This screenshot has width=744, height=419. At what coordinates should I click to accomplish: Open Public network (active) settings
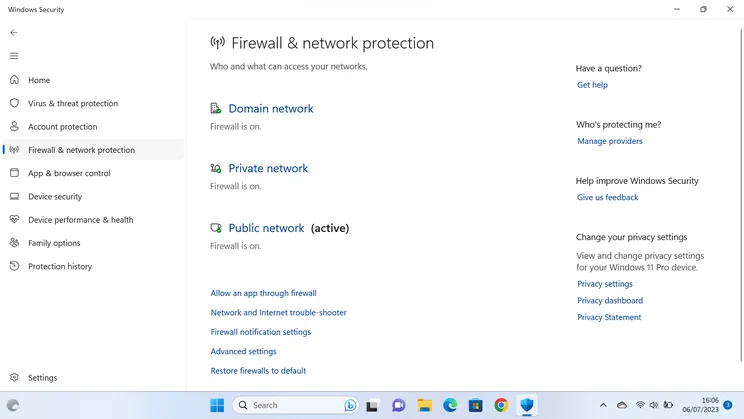tap(266, 228)
